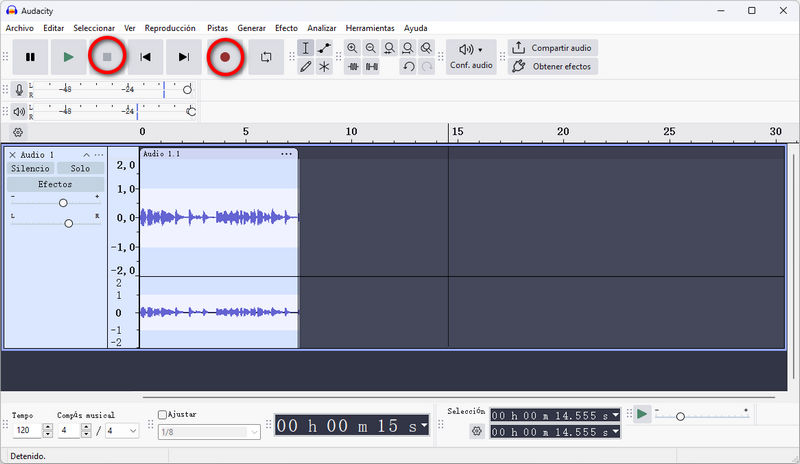Stop playback with the Stop button
The height and width of the screenshot is (464, 800).
coord(107,57)
